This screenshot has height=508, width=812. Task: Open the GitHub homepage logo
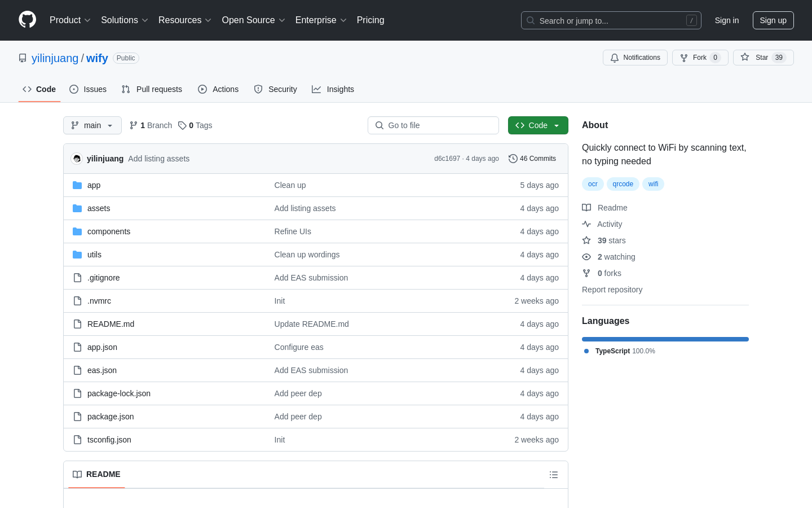point(27,20)
